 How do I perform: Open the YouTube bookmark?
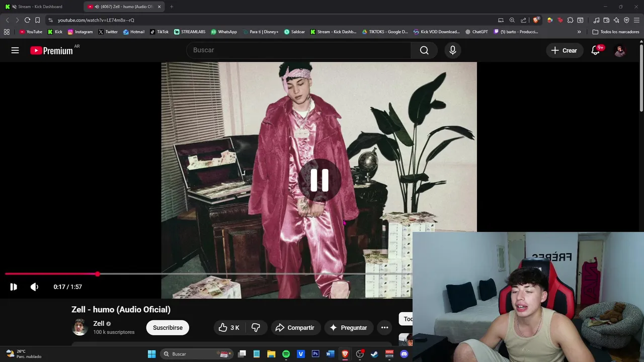[31, 32]
